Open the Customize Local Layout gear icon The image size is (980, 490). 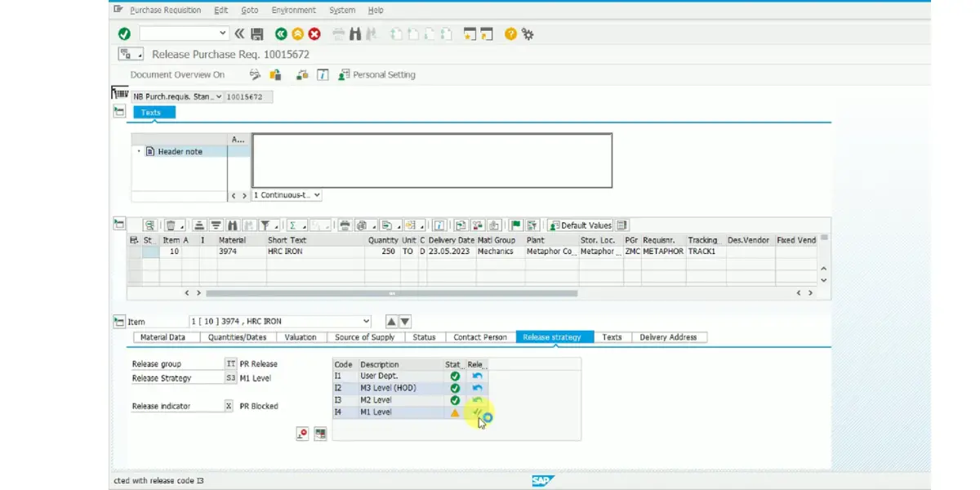pos(528,33)
